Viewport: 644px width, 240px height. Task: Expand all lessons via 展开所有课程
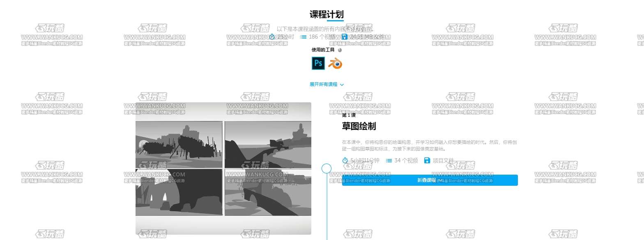pos(327,84)
